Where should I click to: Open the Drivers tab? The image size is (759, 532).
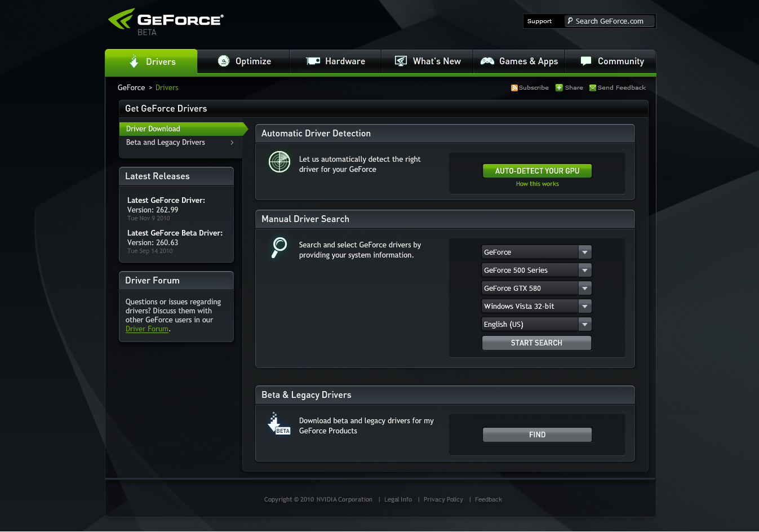coord(151,61)
